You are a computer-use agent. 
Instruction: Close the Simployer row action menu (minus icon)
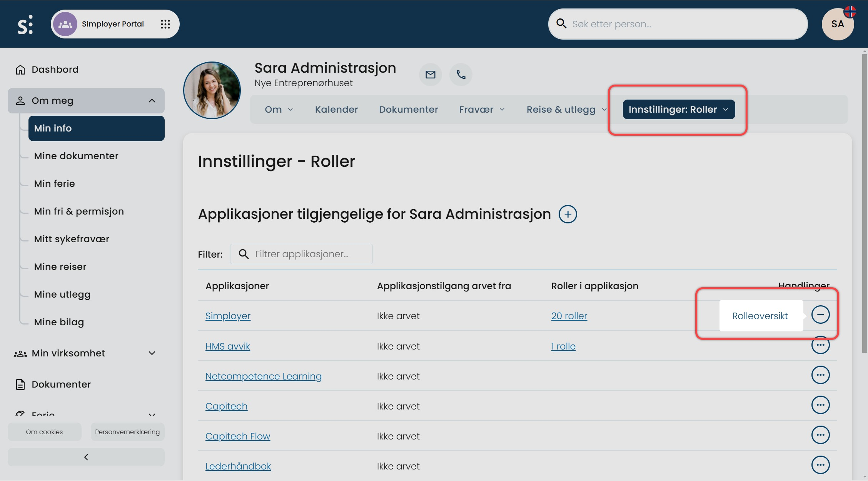pyautogui.click(x=820, y=315)
